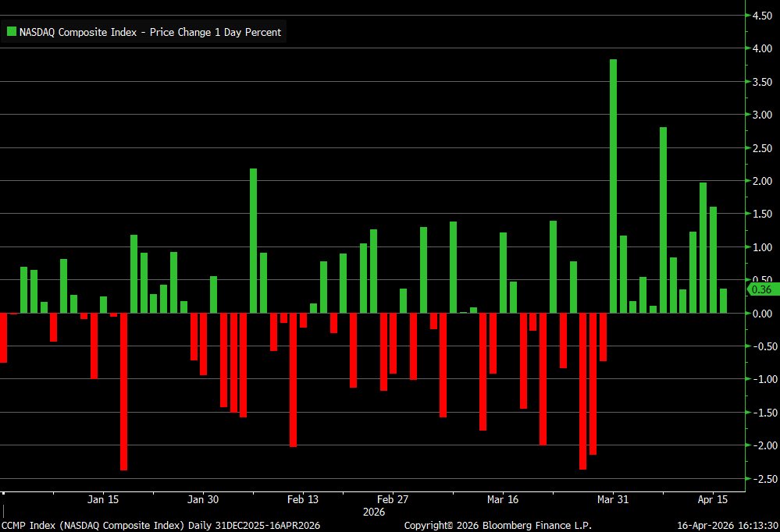Click the Feb 13 date label

[302, 499]
